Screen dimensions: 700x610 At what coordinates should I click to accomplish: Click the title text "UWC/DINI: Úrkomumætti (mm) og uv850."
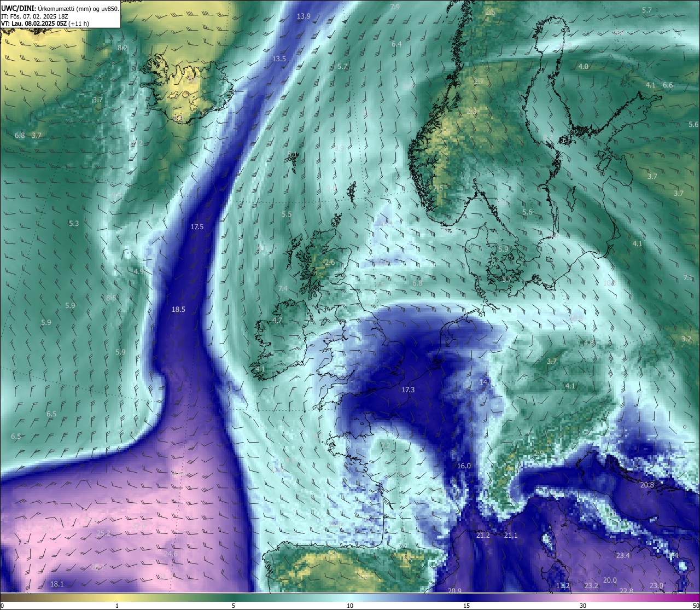60,8
